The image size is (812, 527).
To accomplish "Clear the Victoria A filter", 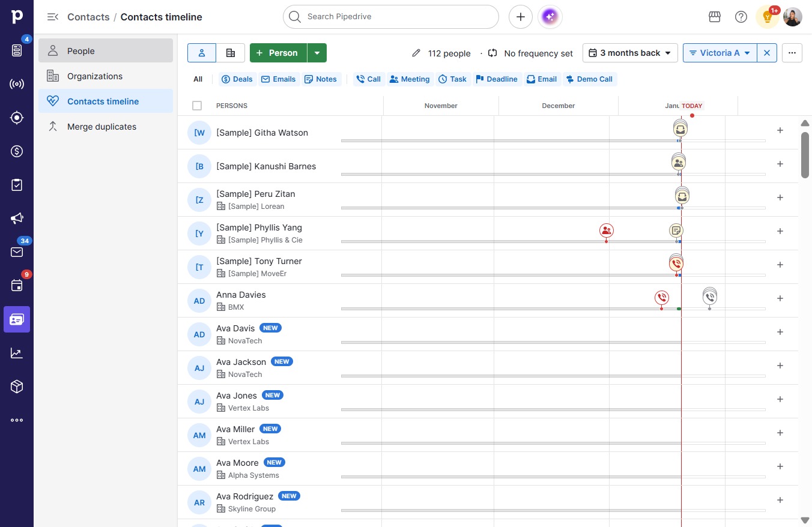I will 767,53.
